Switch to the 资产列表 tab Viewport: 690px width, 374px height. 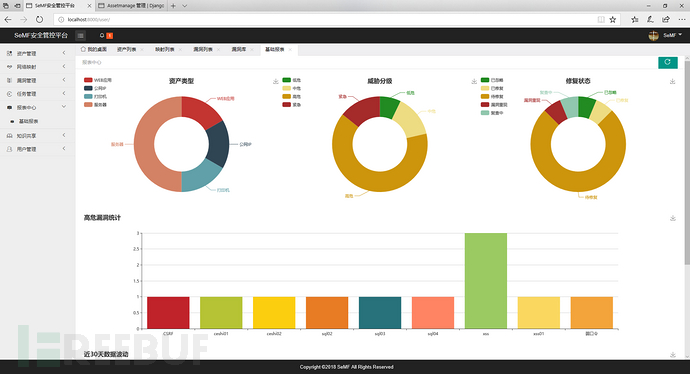(126, 50)
